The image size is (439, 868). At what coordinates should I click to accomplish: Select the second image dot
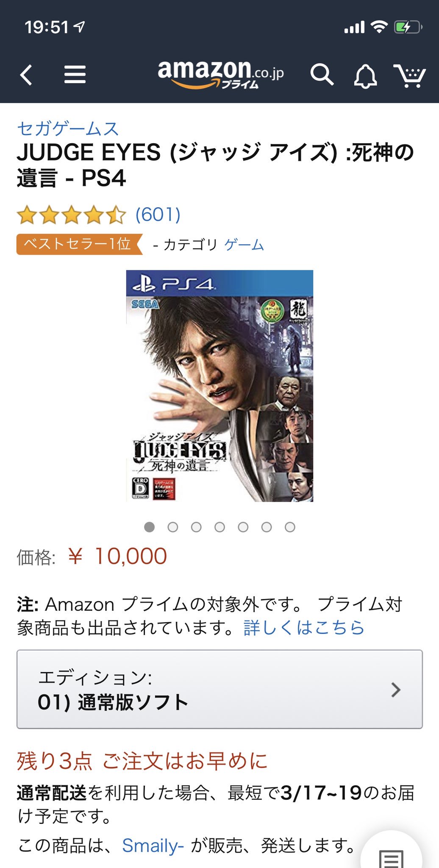(172, 527)
